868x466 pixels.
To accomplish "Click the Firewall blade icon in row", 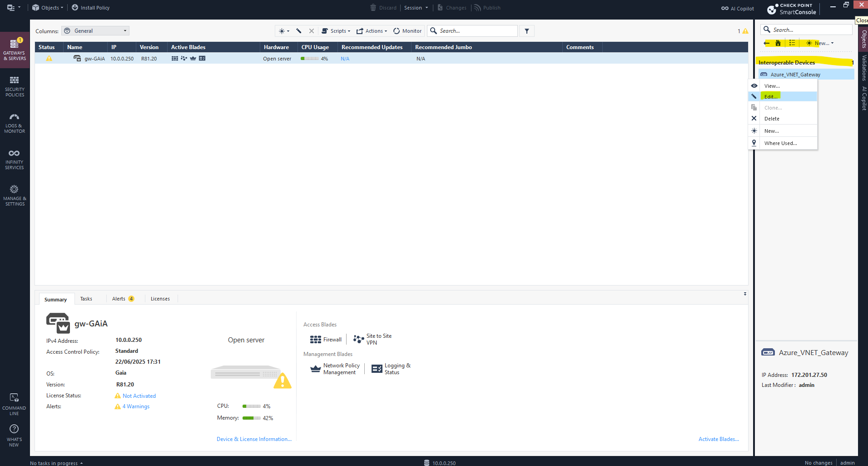I will point(175,59).
